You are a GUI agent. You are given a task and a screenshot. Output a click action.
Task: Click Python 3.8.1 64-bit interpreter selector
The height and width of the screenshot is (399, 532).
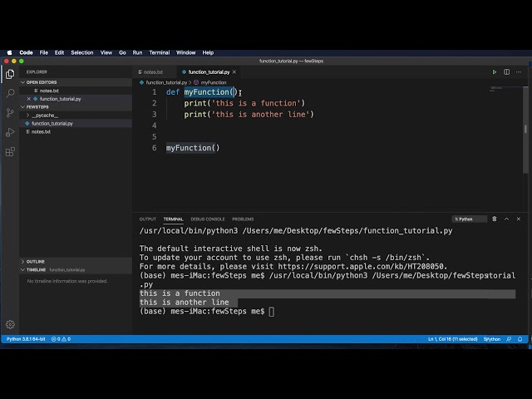[x=26, y=339]
